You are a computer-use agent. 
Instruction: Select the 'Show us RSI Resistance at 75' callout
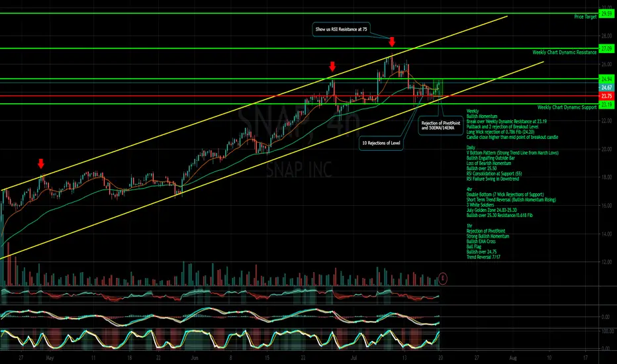click(x=341, y=29)
